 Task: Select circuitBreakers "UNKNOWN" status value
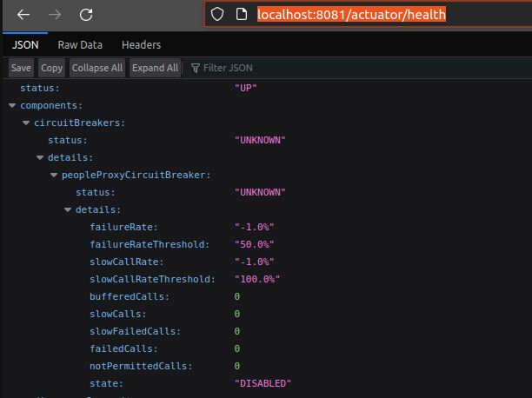[260, 140]
